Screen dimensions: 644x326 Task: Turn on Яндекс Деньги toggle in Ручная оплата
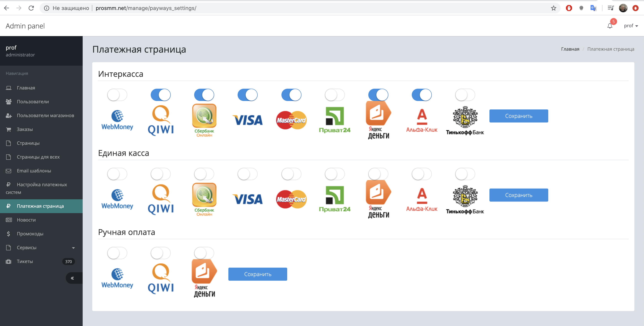coord(204,253)
